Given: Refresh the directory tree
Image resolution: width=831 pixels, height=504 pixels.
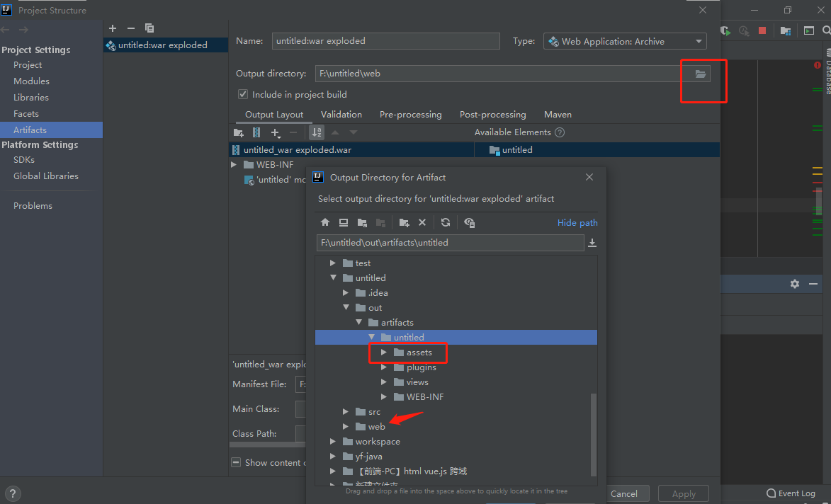Looking at the screenshot, I should coord(446,222).
